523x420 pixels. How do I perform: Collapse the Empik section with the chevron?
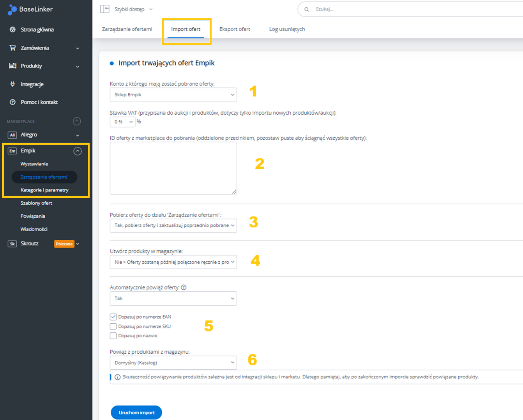tap(78, 151)
